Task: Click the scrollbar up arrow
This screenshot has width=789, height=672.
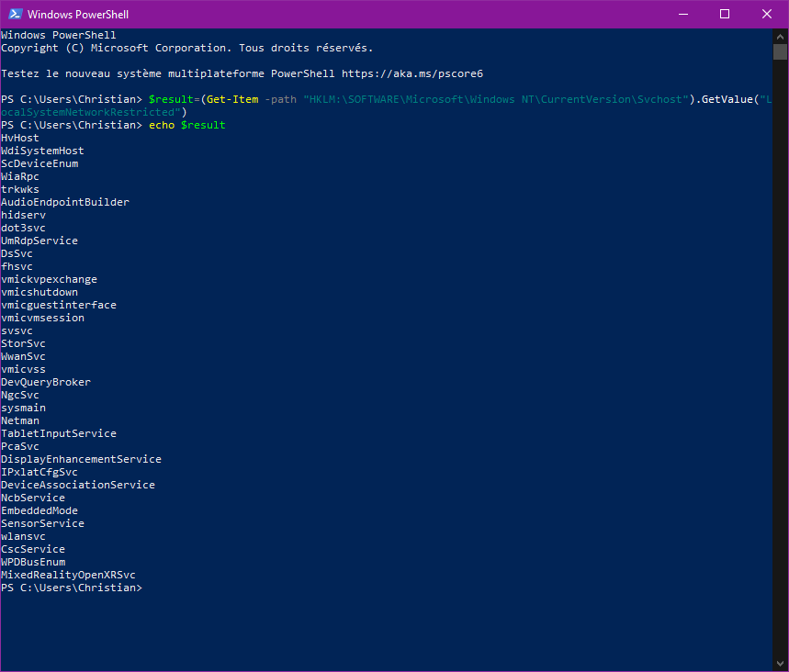Action: pos(780,37)
